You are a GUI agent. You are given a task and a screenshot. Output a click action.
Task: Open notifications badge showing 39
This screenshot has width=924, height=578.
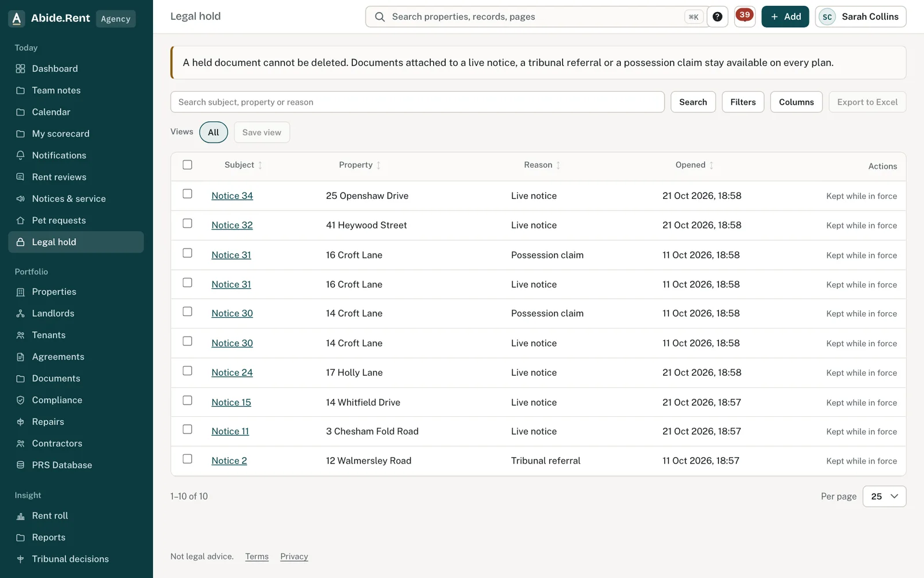(x=744, y=16)
